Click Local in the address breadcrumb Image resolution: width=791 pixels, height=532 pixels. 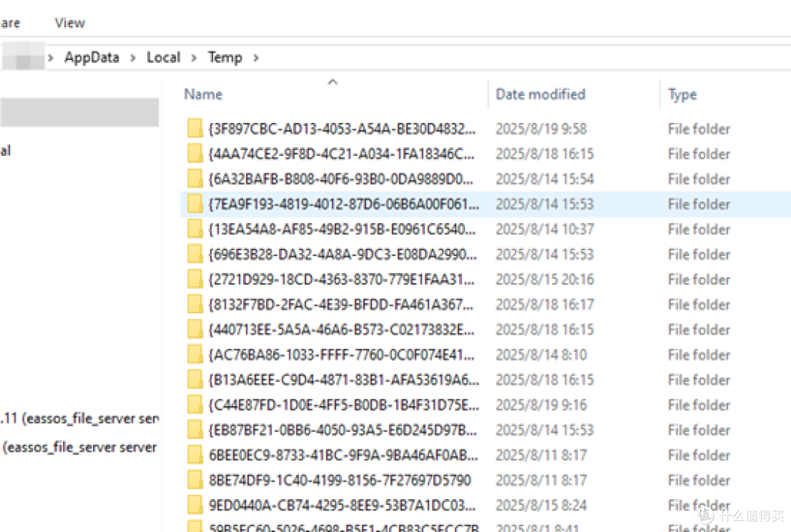[x=163, y=58]
